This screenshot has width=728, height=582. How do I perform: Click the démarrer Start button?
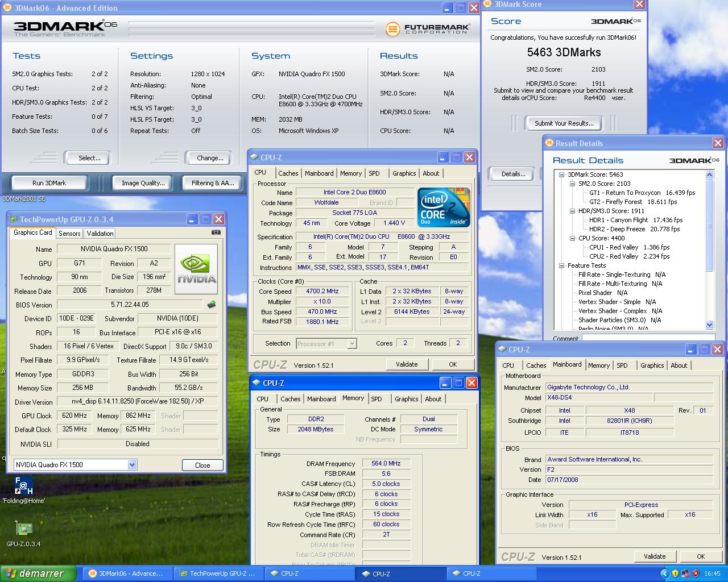(x=38, y=573)
